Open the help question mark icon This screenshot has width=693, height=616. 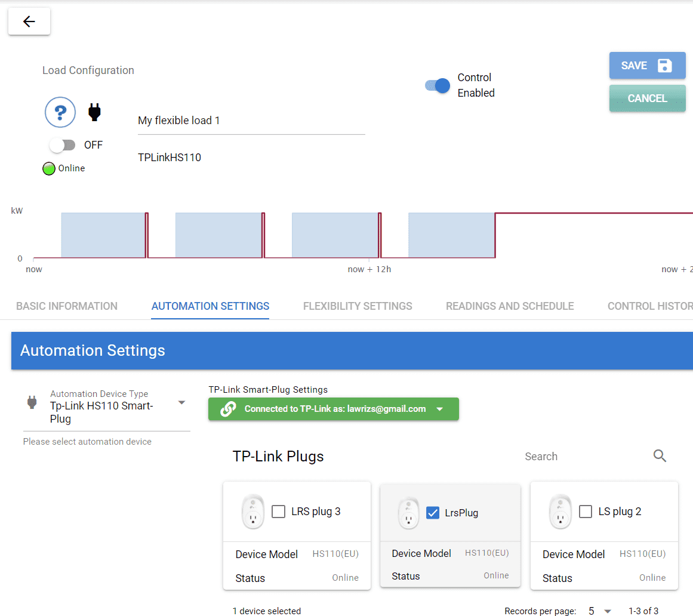(60, 112)
